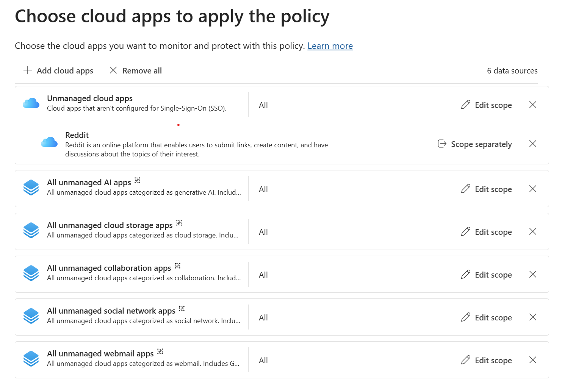Image resolution: width=562 pixels, height=392 pixels.
Task: Click the stacked layers icon for social network apps
Action: pos(31,315)
